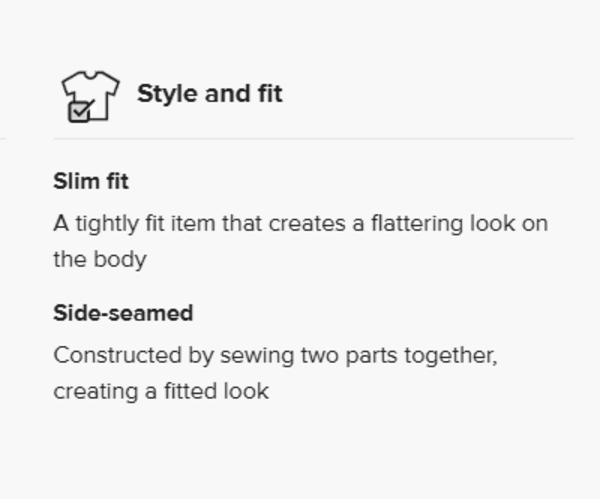This screenshot has height=499, width=600.
Task: Click the word 'fit' in the Style and fit heading
Action: (270, 93)
